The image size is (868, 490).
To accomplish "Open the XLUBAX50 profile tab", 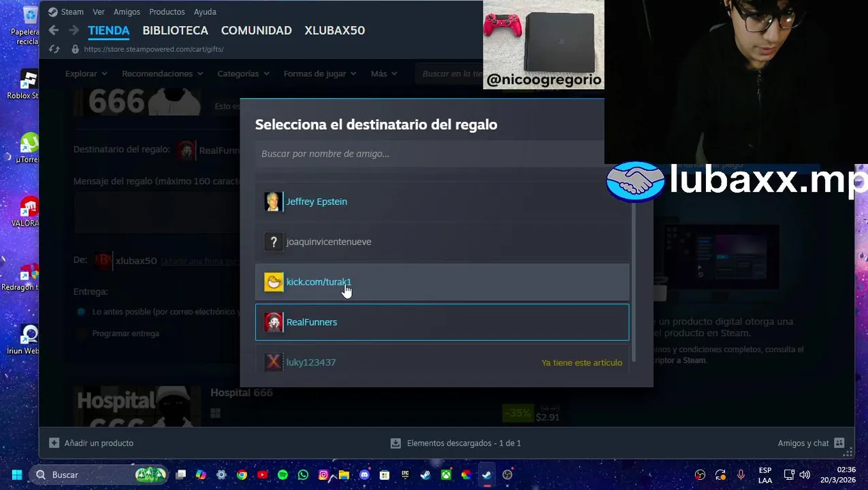I will [334, 31].
